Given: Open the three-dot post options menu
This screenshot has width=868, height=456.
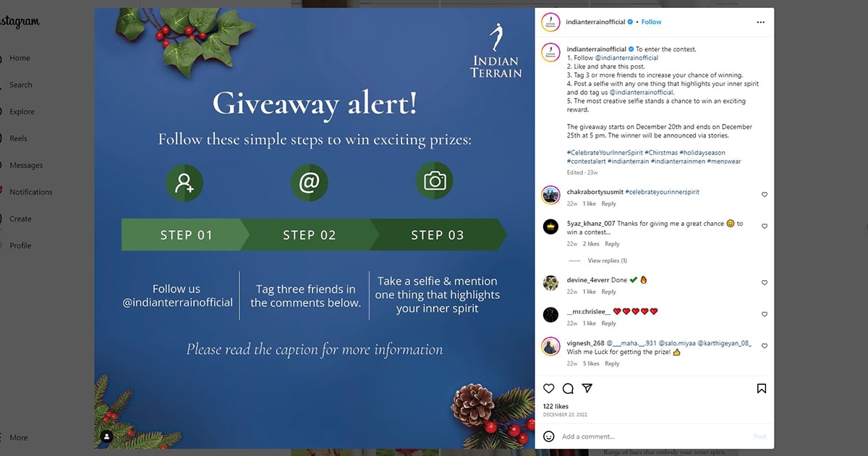Looking at the screenshot, I should point(760,22).
